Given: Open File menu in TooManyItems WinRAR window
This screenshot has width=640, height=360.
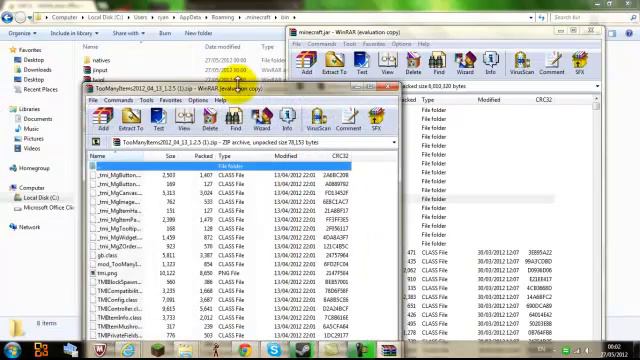Looking at the screenshot, I should [93, 100].
